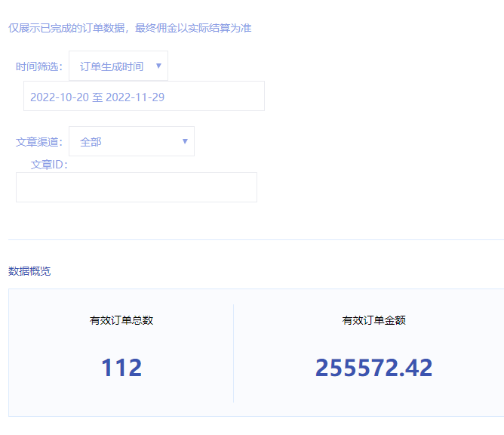
Task: Click the divider between the two statistic cards
Action: [233, 353]
